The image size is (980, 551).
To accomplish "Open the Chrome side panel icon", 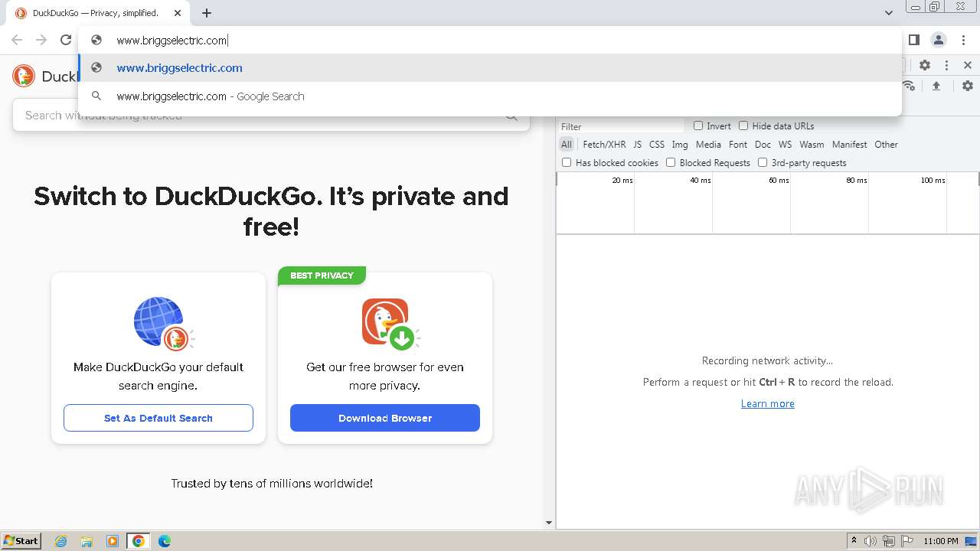I will [914, 40].
